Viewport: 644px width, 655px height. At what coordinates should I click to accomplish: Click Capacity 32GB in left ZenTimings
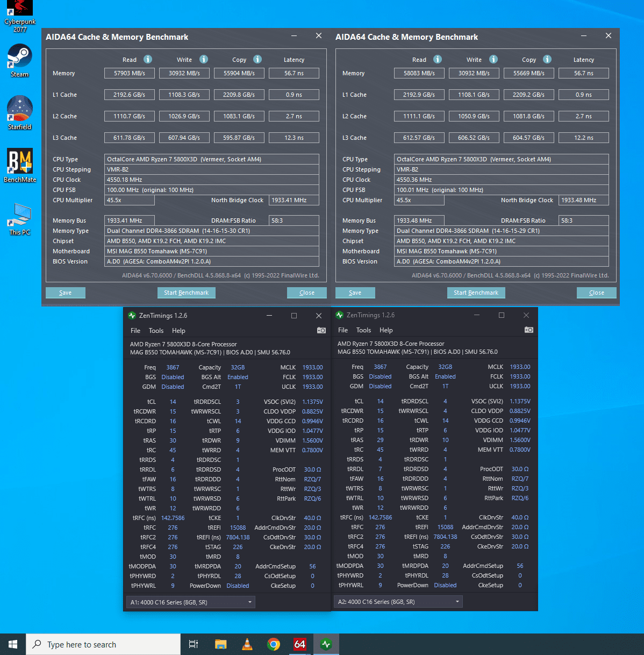(238, 367)
